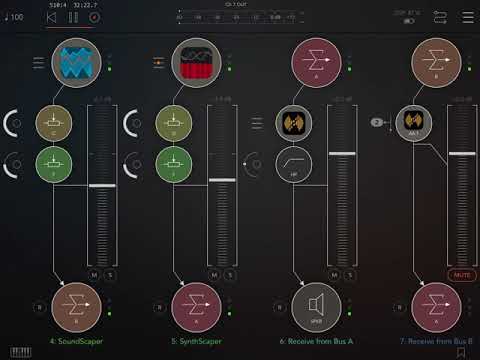The image size is (480, 360).
Task: Toggle the record button
Action: pyautogui.click(x=94, y=17)
